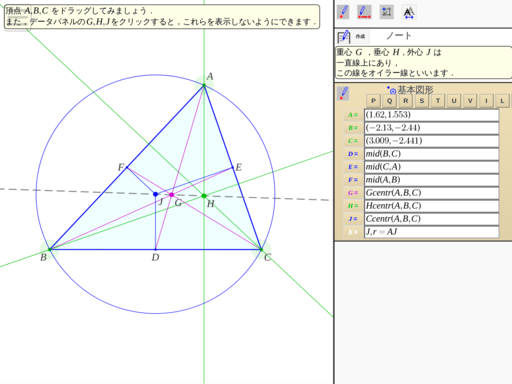Click the mid(B,C) definition field

coord(432,154)
